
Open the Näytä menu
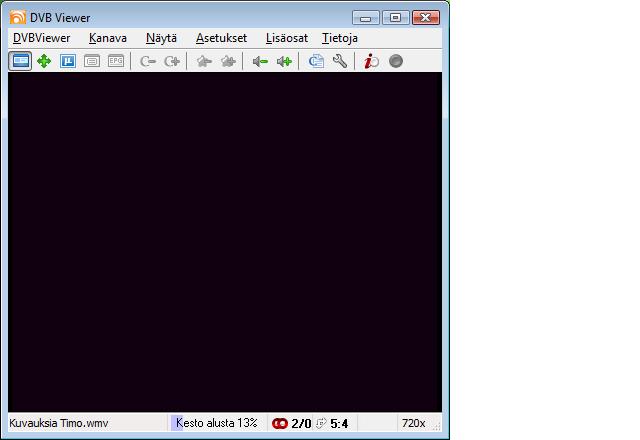[x=161, y=38]
